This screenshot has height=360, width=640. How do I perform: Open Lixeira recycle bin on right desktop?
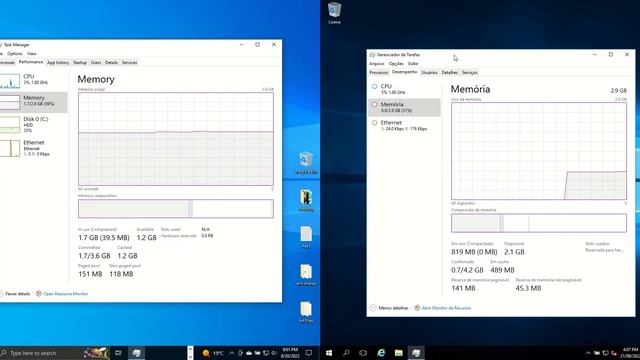click(x=334, y=12)
